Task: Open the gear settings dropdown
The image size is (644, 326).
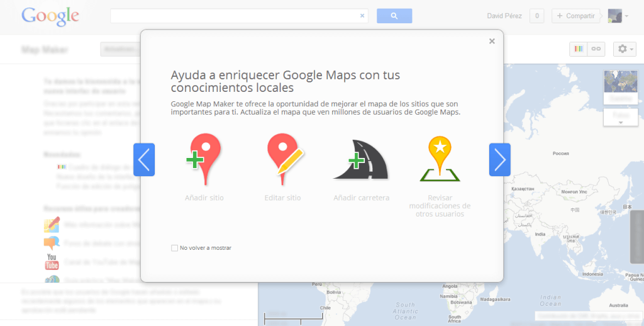Action: pos(625,49)
